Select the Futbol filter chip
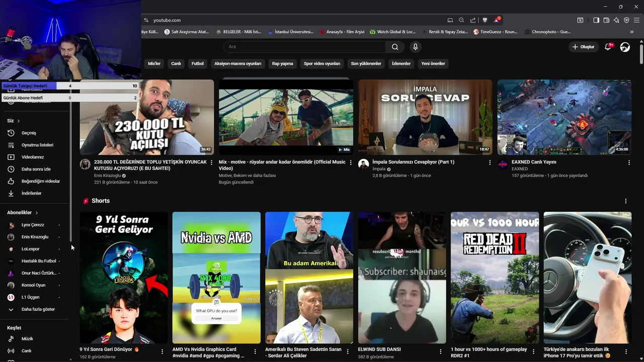644x362 pixels. click(198, 64)
